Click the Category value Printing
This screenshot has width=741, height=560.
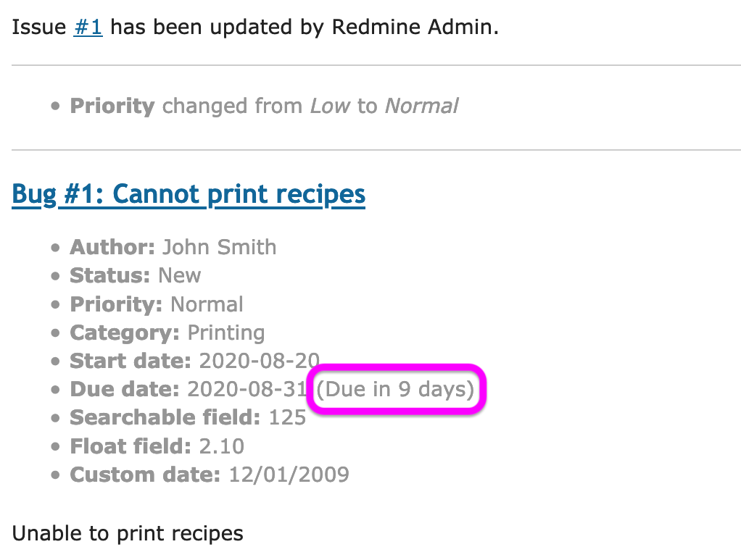pyautogui.click(x=226, y=333)
